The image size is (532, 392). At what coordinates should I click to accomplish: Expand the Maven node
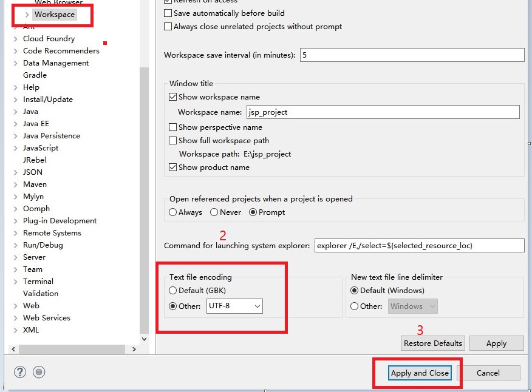click(16, 185)
